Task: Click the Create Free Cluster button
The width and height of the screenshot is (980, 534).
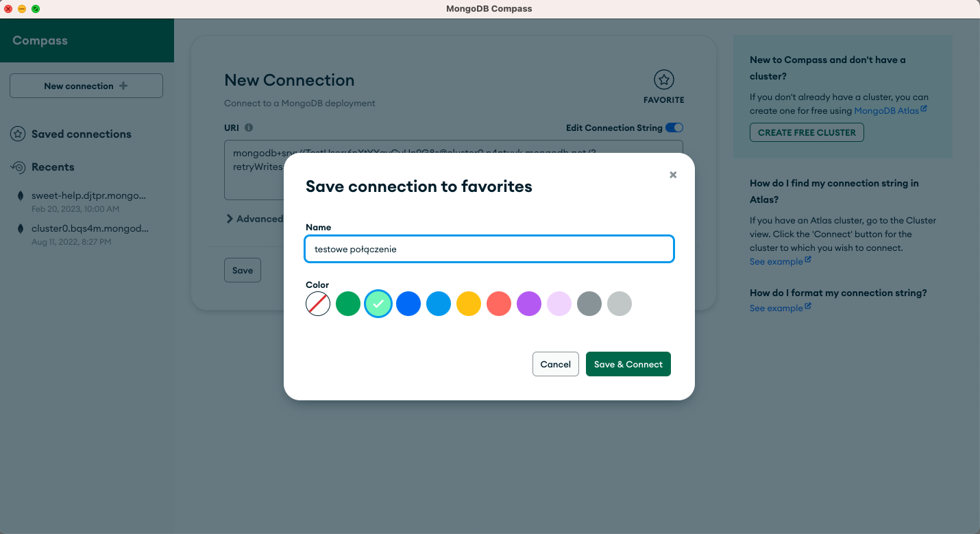Action: click(807, 132)
